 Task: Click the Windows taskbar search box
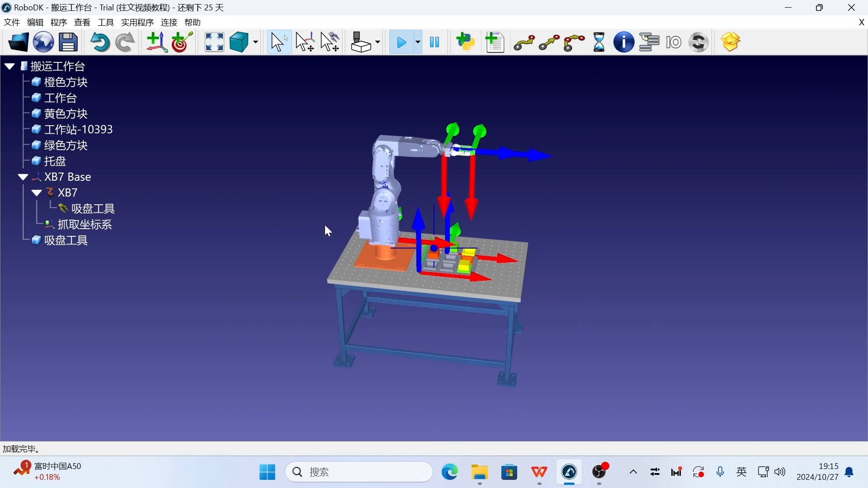[359, 472]
